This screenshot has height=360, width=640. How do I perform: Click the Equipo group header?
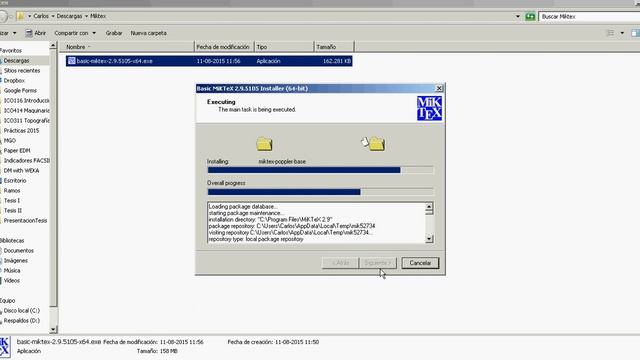[8, 301]
